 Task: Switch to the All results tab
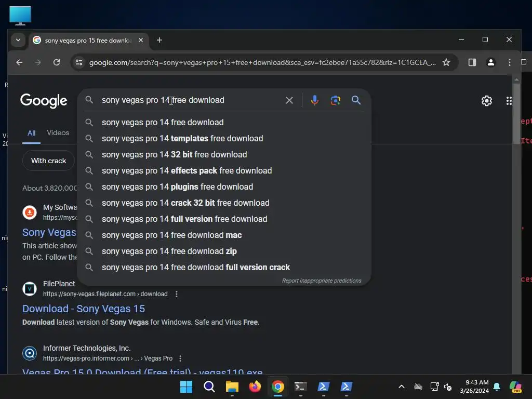pos(31,133)
